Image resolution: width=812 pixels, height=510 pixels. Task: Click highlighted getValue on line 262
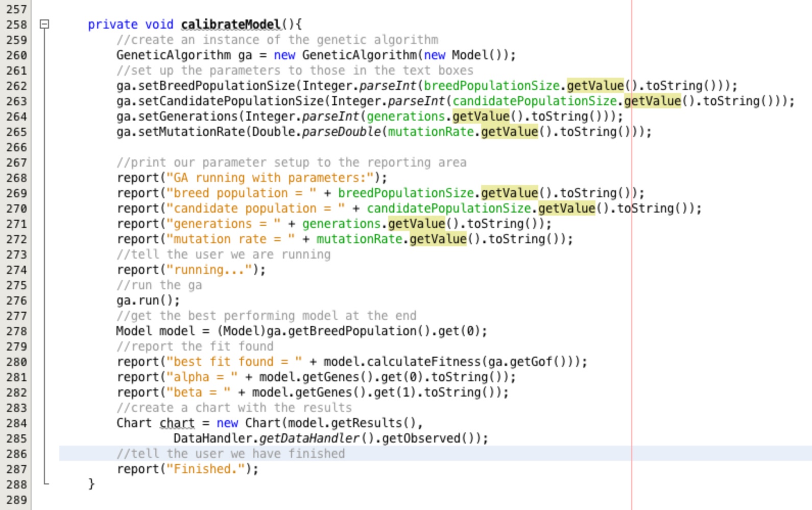click(x=595, y=86)
